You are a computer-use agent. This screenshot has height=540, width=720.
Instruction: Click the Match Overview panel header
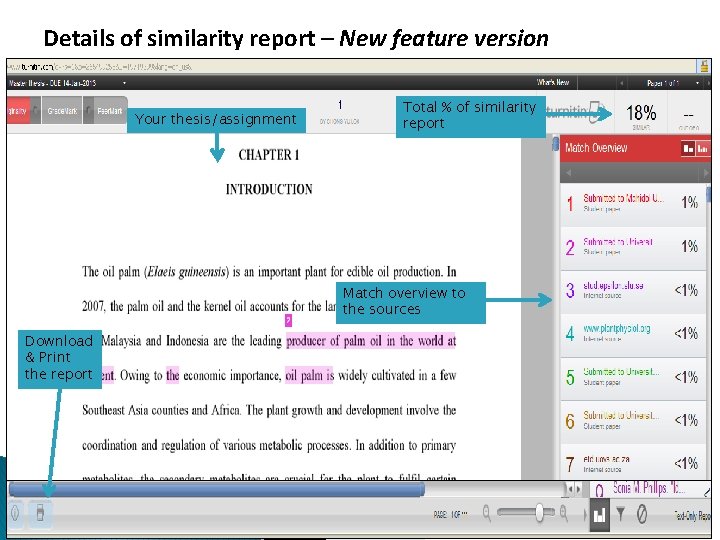point(636,148)
